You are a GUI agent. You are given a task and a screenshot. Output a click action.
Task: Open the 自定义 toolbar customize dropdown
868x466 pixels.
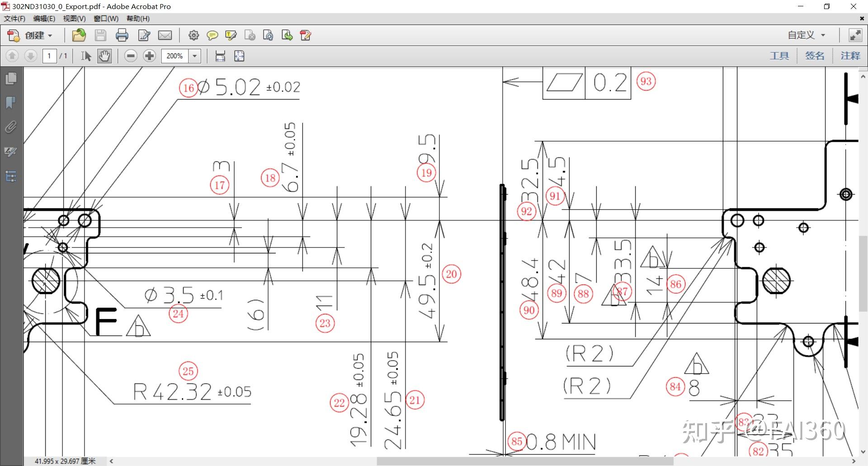[x=807, y=35]
